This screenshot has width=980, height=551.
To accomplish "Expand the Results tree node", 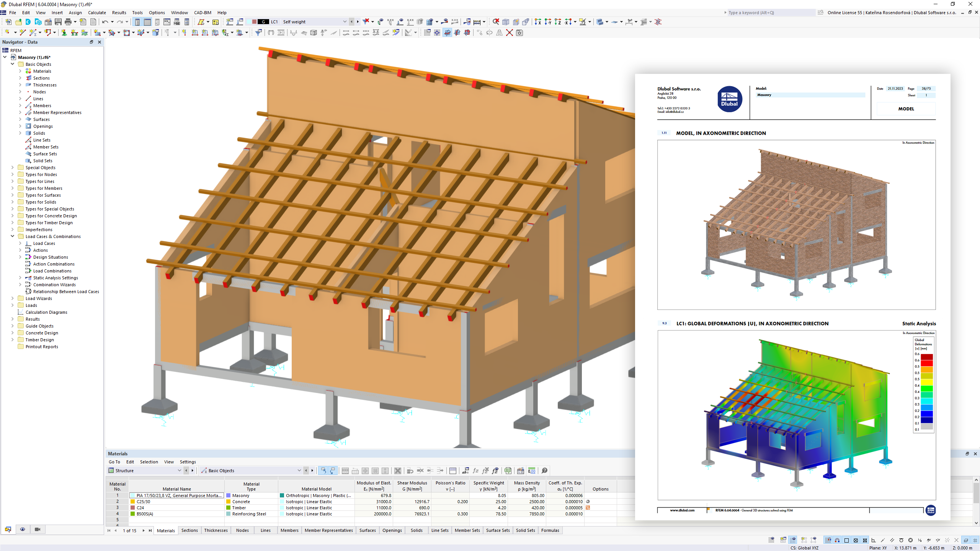I will (12, 319).
